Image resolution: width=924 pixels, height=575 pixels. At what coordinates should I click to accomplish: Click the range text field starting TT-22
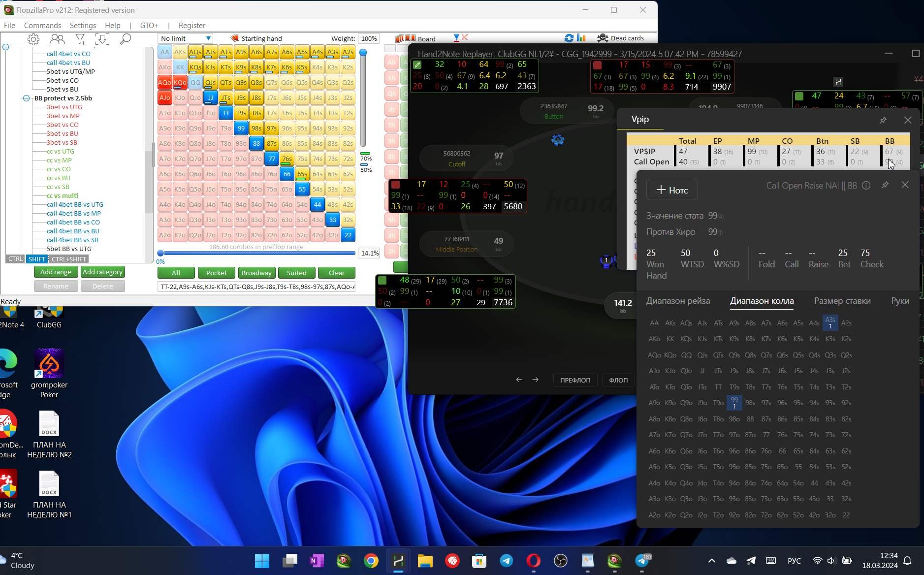point(256,287)
